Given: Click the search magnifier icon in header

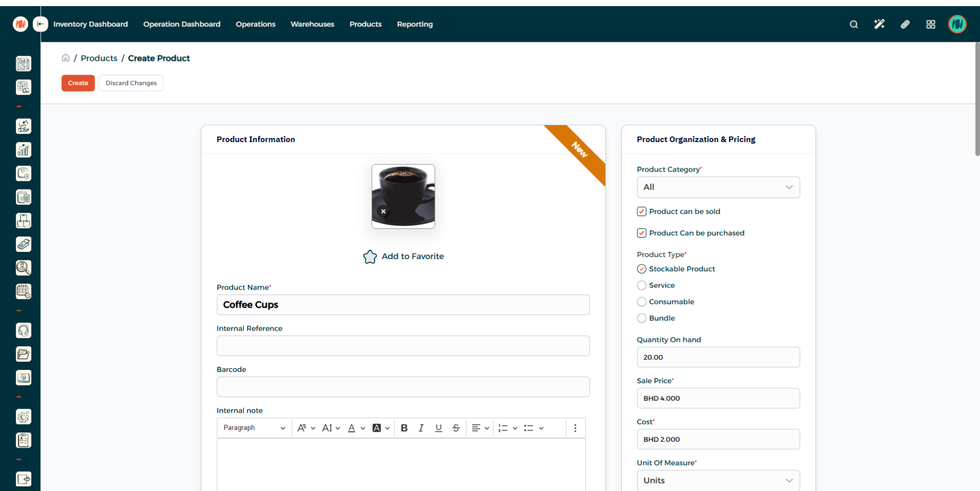Looking at the screenshot, I should pos(853,25).
